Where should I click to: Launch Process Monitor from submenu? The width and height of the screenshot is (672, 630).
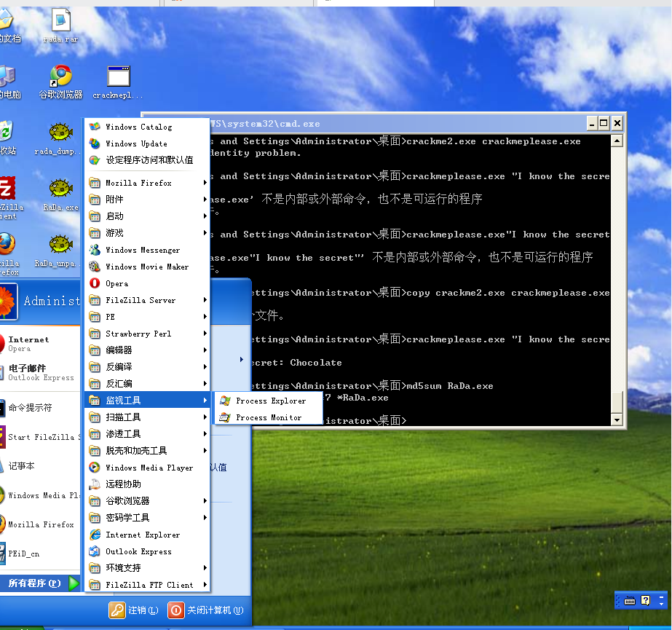[x=268, y=417]
